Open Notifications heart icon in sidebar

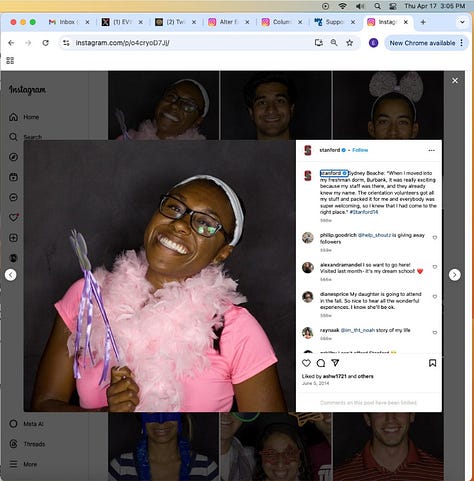tap(13, 217)
